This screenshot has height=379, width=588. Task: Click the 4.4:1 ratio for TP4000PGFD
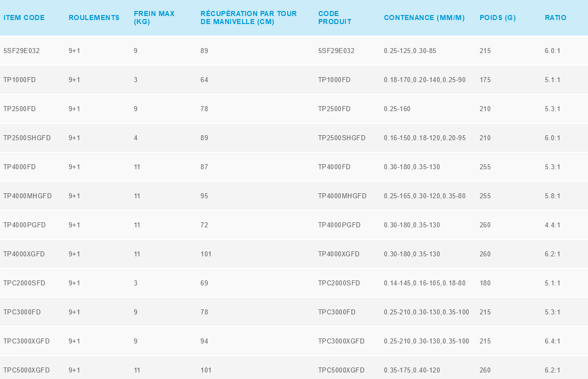[552, 225]
